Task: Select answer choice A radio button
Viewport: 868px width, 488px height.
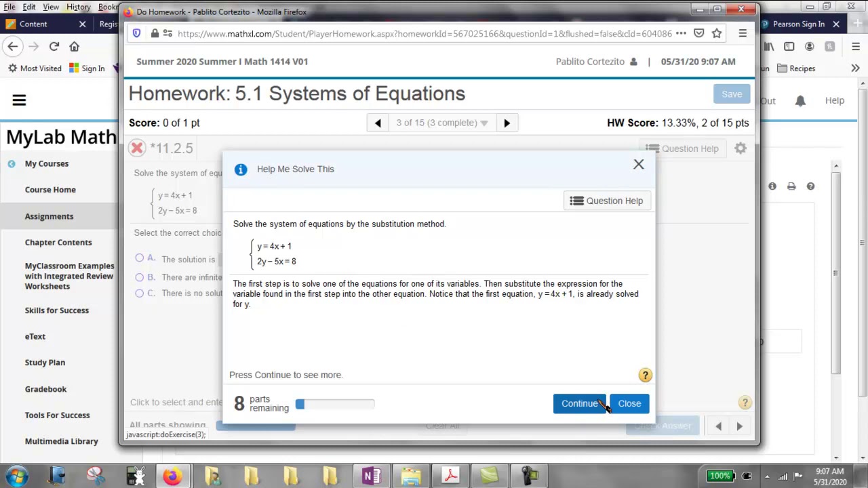Action: coord(139,258)
